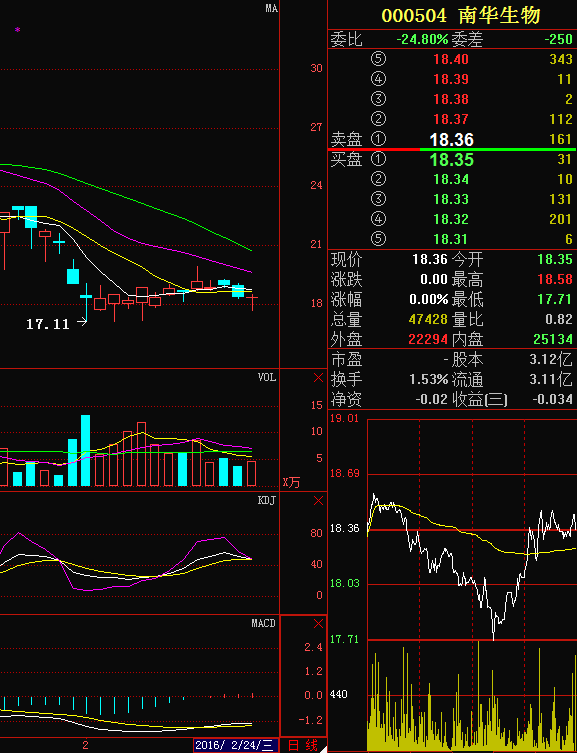Select buy level 3 price 18.33

[451, 199]
